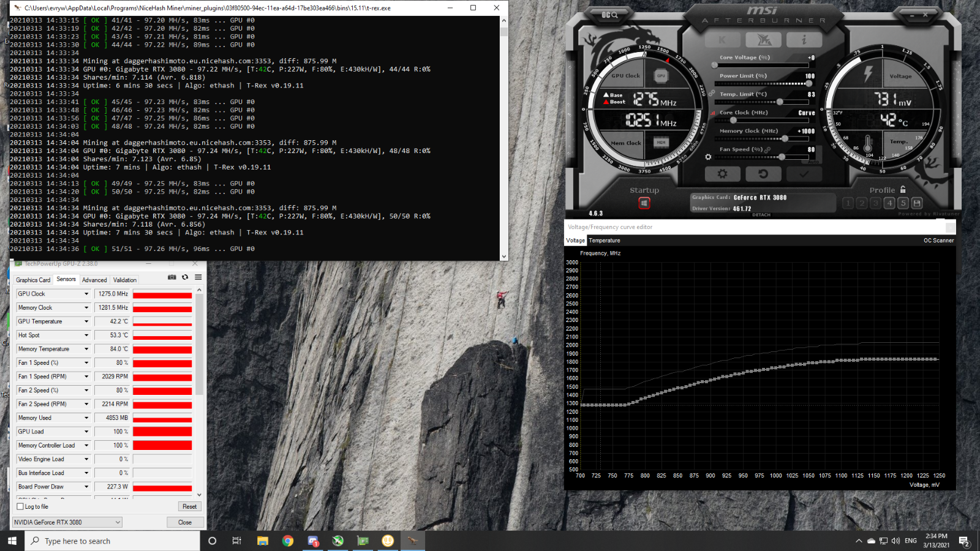Click the save profile floppy disk icon
This screenshot has height=551, width=980.
pyautogui.click(x=917, y=203)
